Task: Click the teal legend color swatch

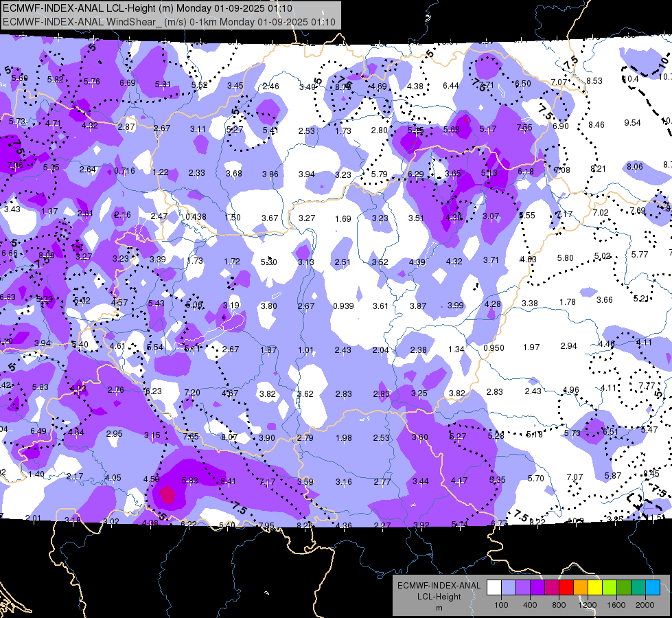Action: click(638, 588)
